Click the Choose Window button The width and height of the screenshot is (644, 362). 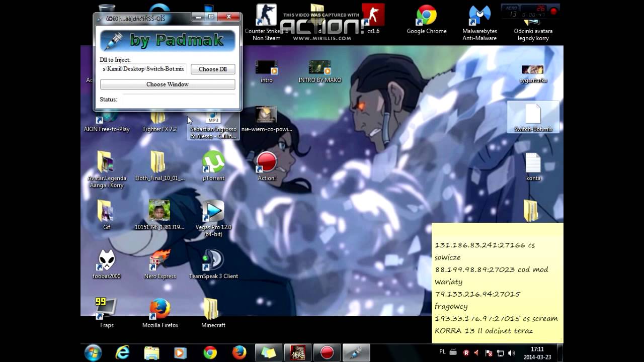(168, 84)
